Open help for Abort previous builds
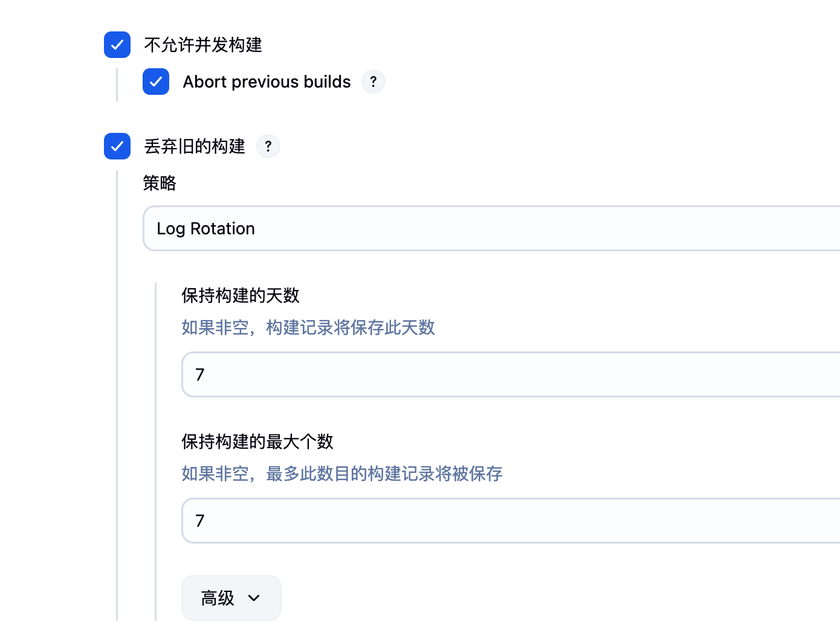 click(x=373, y=82)
